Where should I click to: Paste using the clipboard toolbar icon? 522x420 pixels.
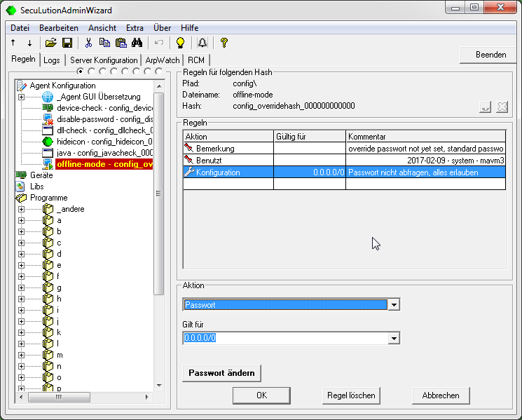[x=121, y=43]
